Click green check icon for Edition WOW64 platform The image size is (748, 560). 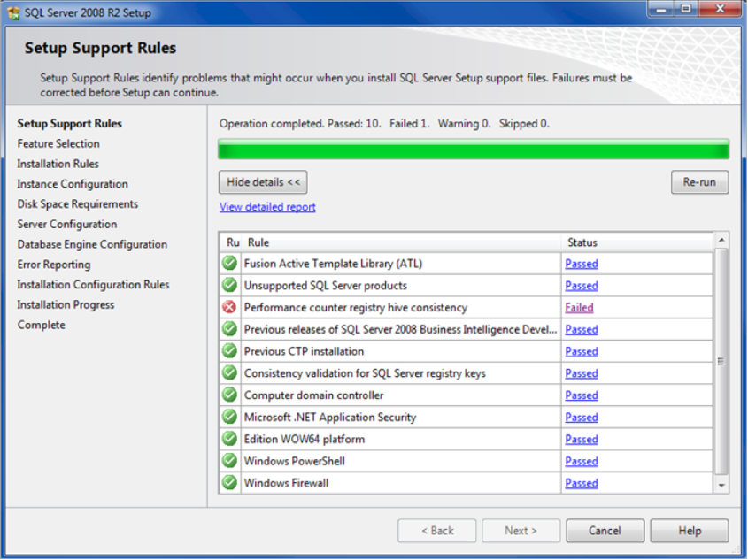point(229,439)
